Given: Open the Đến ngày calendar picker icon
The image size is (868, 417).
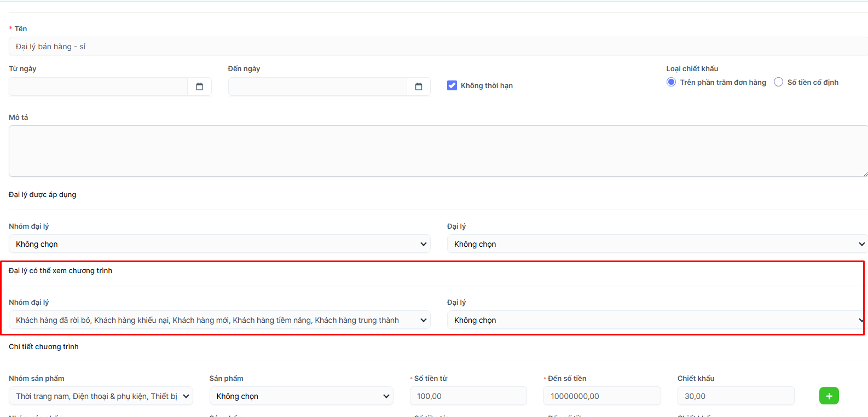Looking at the screenshot, I should coord(419,86).
